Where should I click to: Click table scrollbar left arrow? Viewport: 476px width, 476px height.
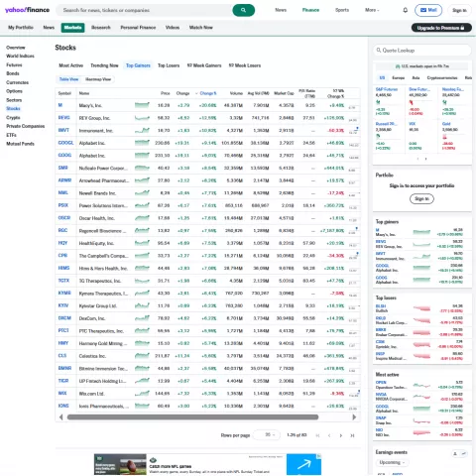[60, 416]
